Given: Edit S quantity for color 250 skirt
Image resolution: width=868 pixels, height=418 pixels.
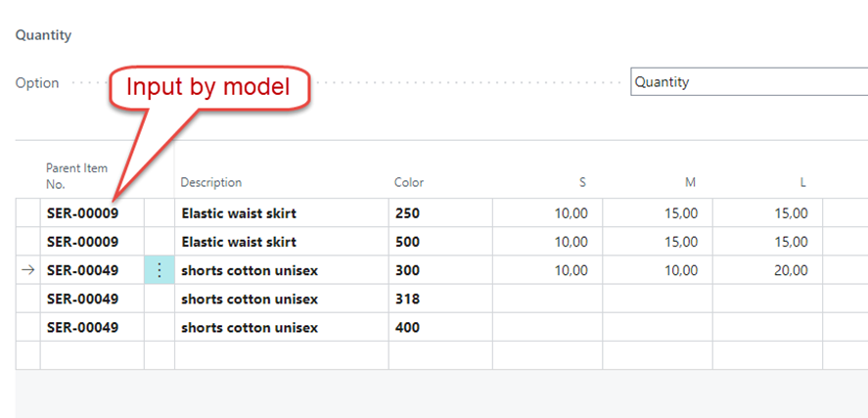Looking at the screenshot, I should [x=547, y=212].
